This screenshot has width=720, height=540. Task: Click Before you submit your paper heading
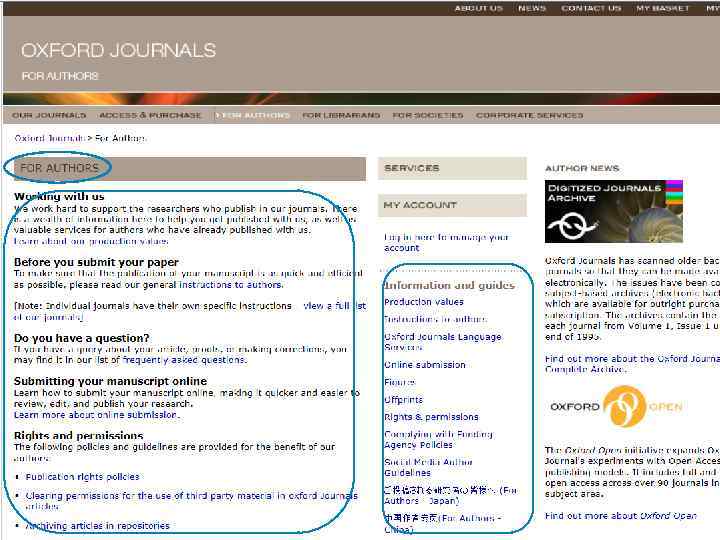(96, 262)
